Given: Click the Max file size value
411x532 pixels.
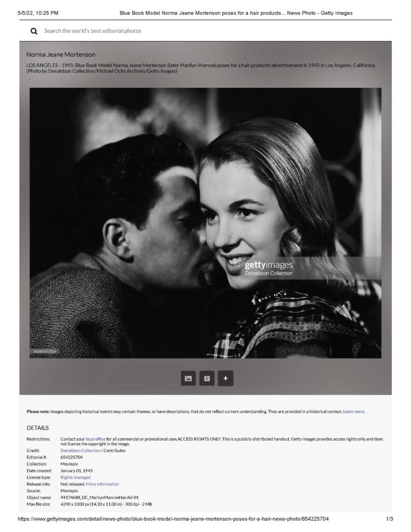Looking at the screenshot, I should click(106, 504).
